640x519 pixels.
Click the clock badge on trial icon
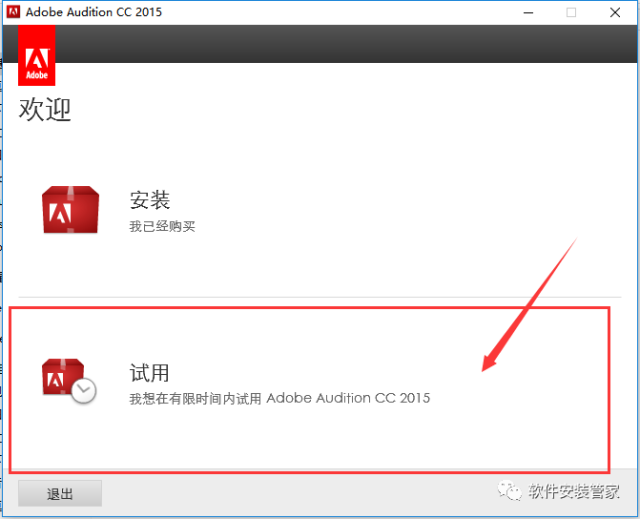click(x=84, y=391)
